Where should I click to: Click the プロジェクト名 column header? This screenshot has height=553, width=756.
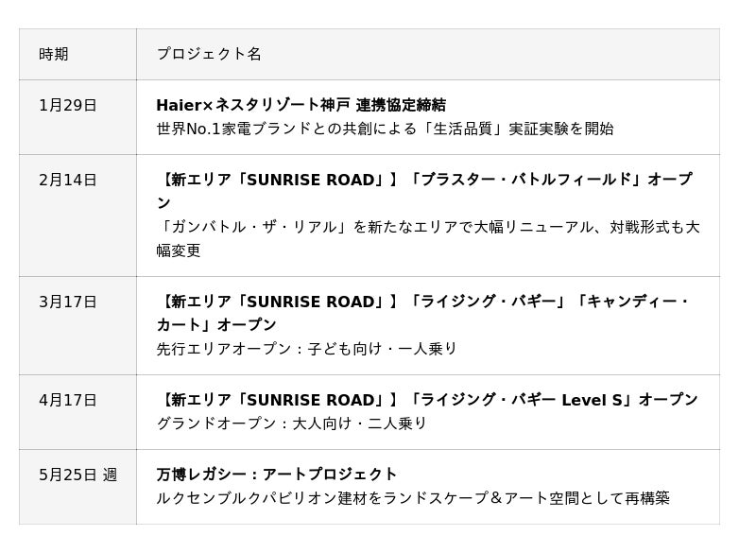[209, 54]
